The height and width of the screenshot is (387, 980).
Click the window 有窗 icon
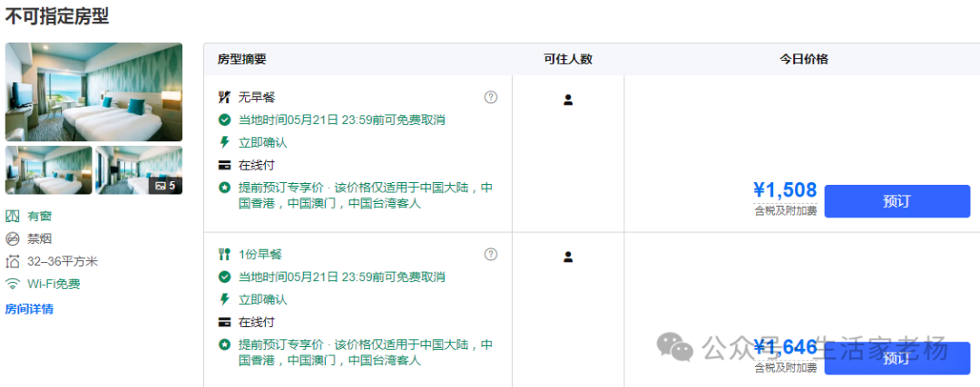point(13,216)
